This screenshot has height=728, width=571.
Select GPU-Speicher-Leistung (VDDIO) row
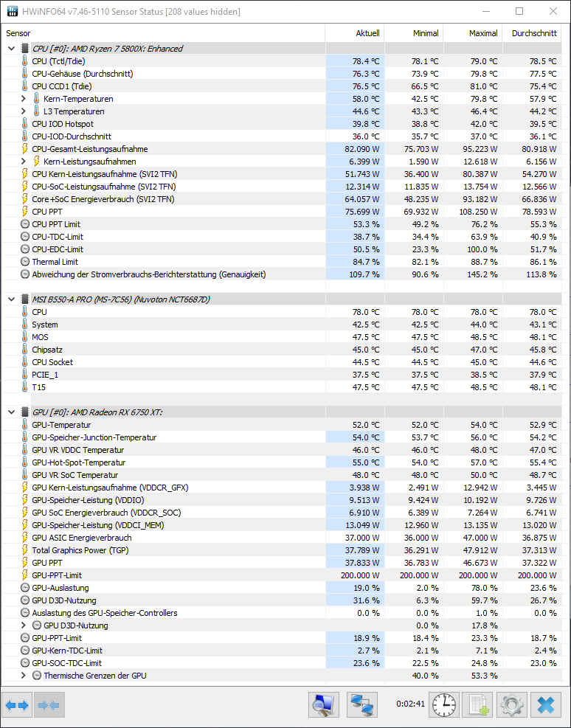(x=281, y=499)
